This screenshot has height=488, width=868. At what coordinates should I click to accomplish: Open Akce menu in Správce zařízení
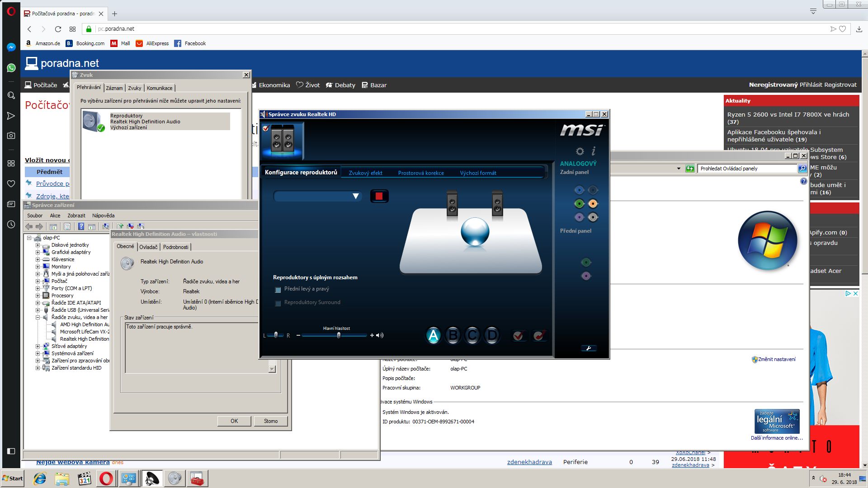55,216
